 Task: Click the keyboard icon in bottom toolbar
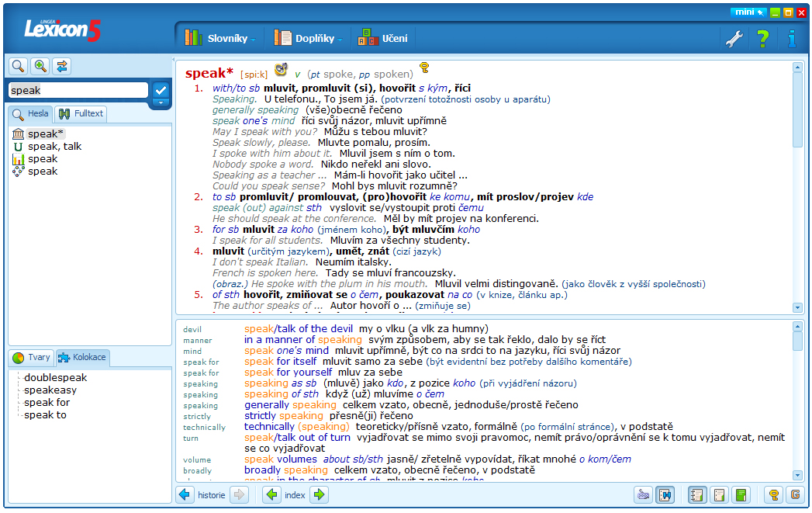pos(643,495)
